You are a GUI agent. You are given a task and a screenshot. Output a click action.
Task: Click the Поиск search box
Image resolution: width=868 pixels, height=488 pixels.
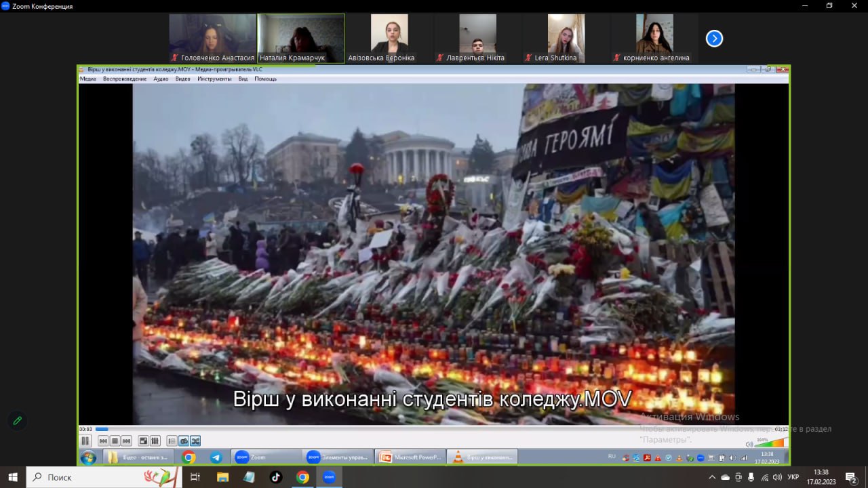click(x=104, y=477)
